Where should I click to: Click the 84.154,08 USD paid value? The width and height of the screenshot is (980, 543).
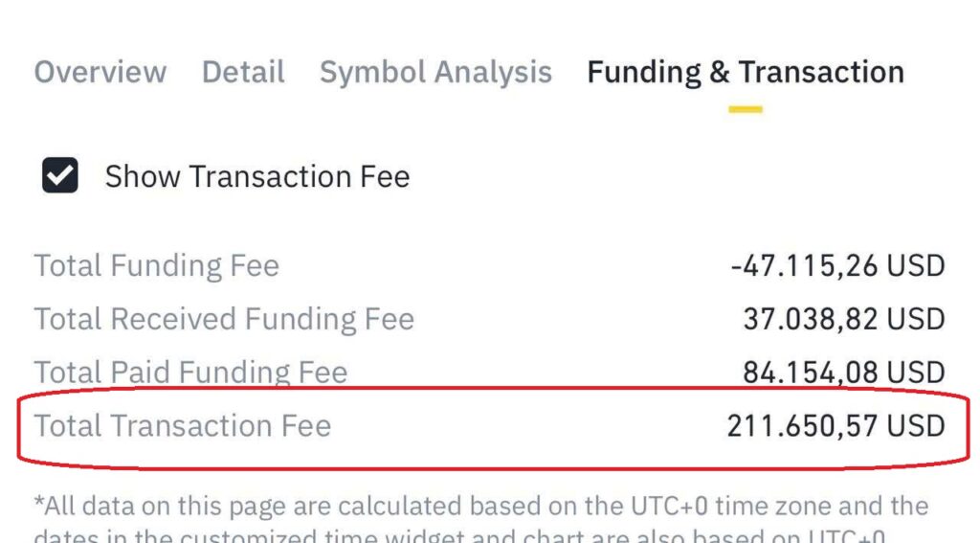pos(844,373)
